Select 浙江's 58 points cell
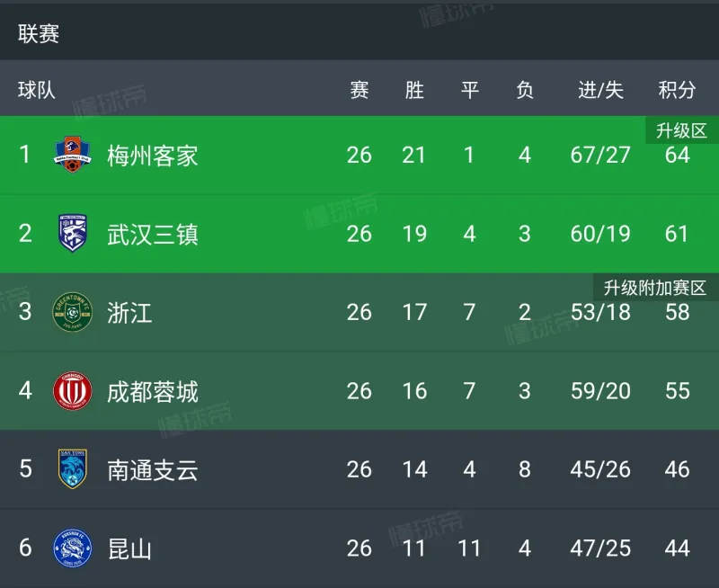 pyautogui.click(x=678, y=312)
